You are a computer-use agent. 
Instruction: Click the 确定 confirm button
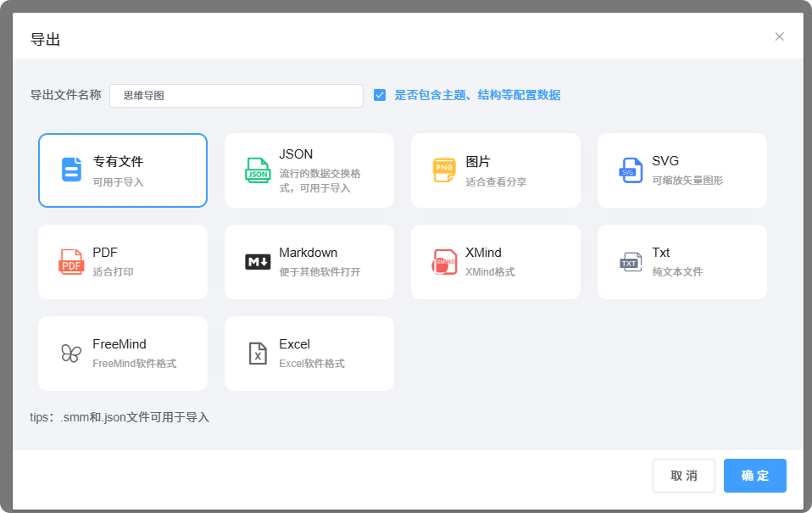tap(754, 476)
